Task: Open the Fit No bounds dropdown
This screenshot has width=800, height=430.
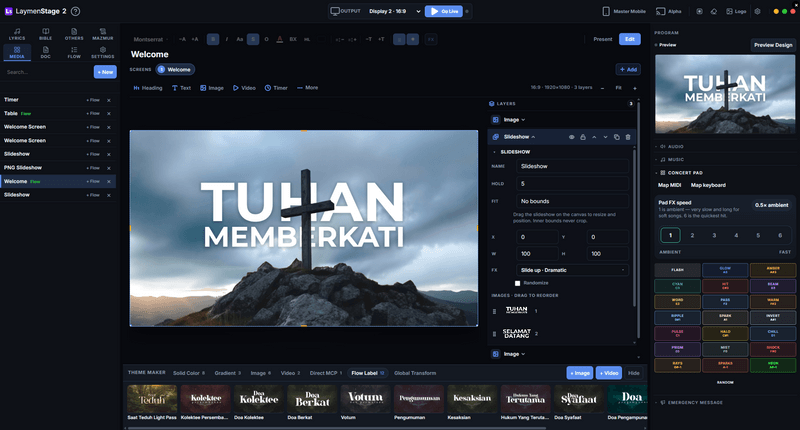Action: 572,201
